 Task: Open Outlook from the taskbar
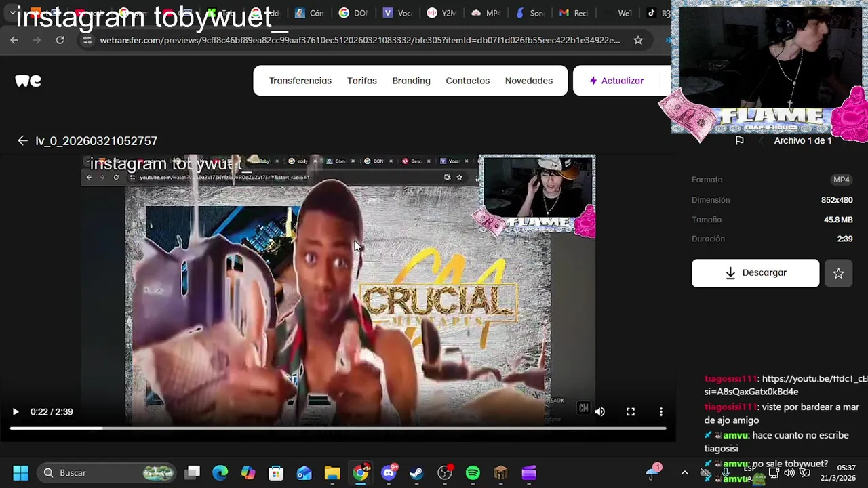click(304, 473)
